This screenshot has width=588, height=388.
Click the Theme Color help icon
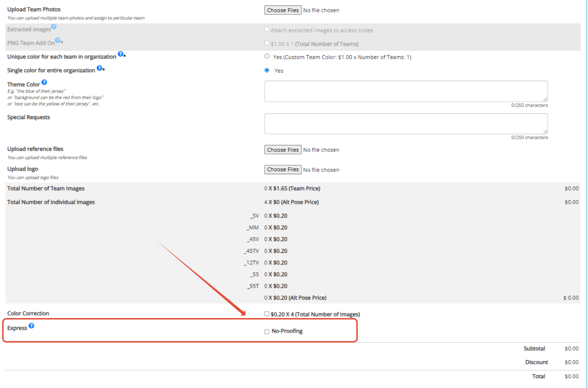click(44, 82)
